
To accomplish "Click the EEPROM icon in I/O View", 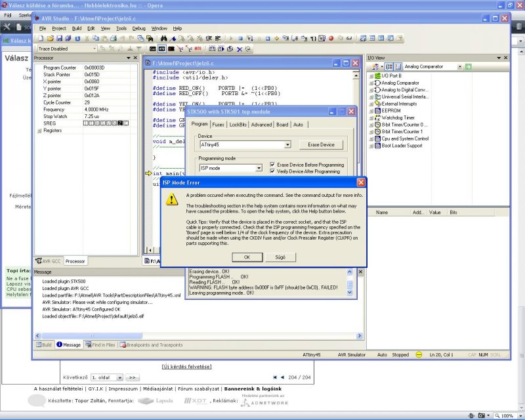I will [378, 110].
